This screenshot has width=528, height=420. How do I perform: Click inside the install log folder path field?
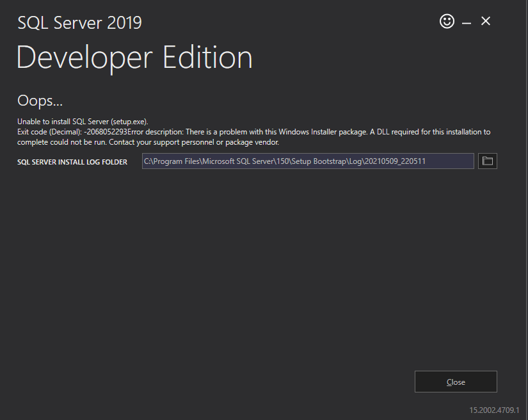click(307, 161)
